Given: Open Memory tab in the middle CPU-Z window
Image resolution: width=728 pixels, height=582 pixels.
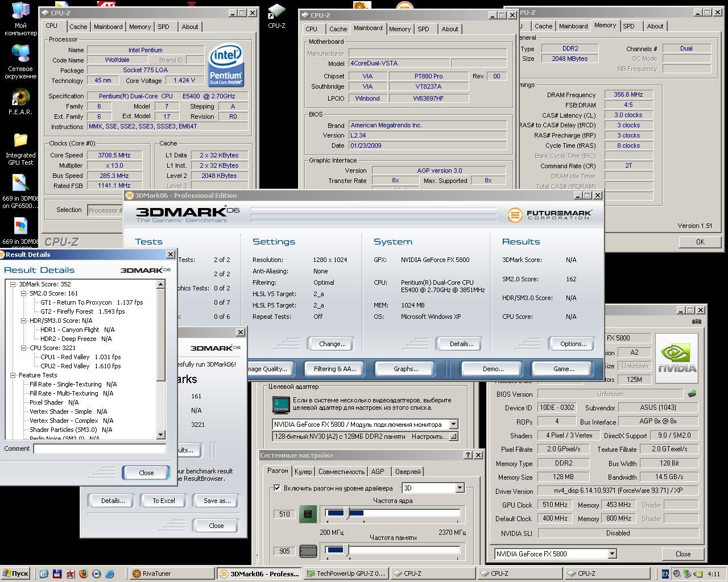Looking at the screenshot, I should [400, 29].
